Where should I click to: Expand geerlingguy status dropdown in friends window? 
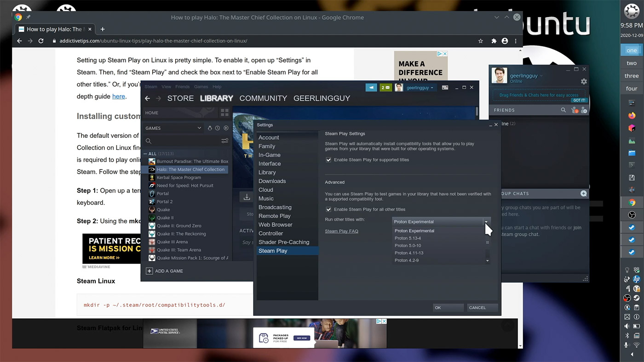(x=541, y=76)
